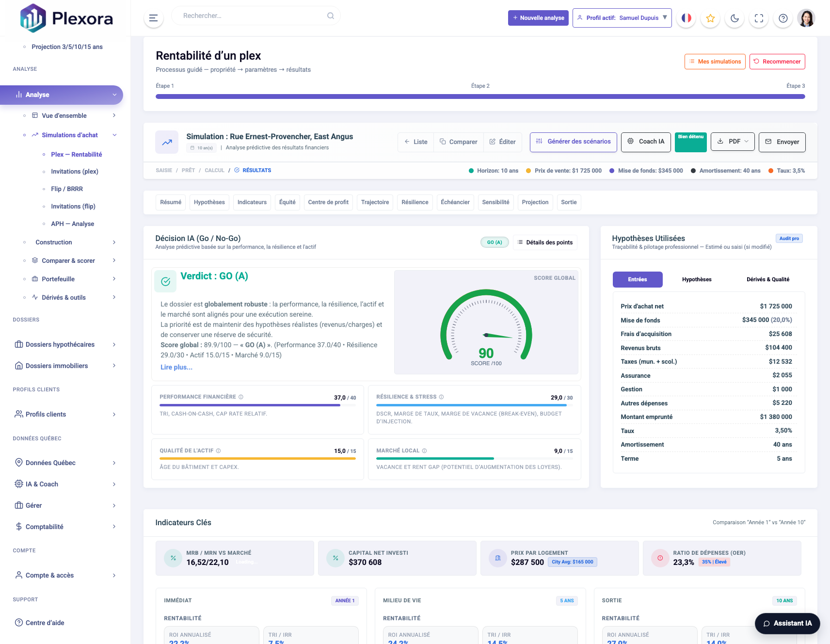Viewport: 830px width, 644px height.
Task: Select the Entrées segment in Hypothèses panel
Action: [637, 279]
